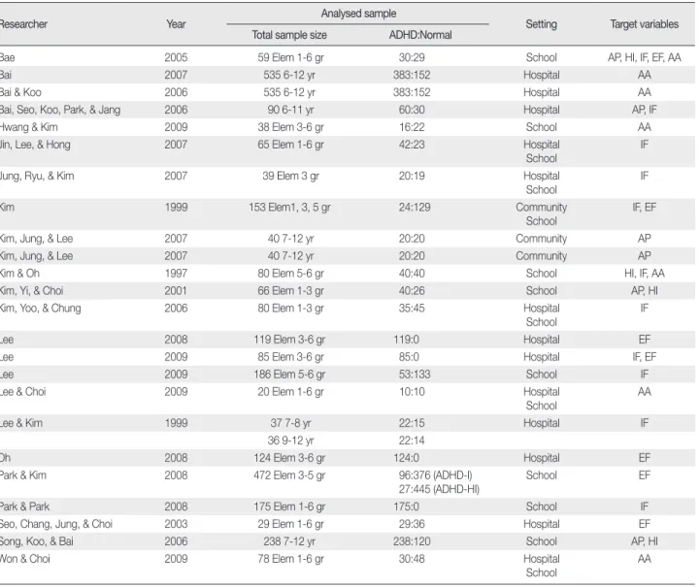This screenshot has width=700, height=588.
Task: Click '472 Elem 3-5 gr' sample cell
Action: [289, 475]
